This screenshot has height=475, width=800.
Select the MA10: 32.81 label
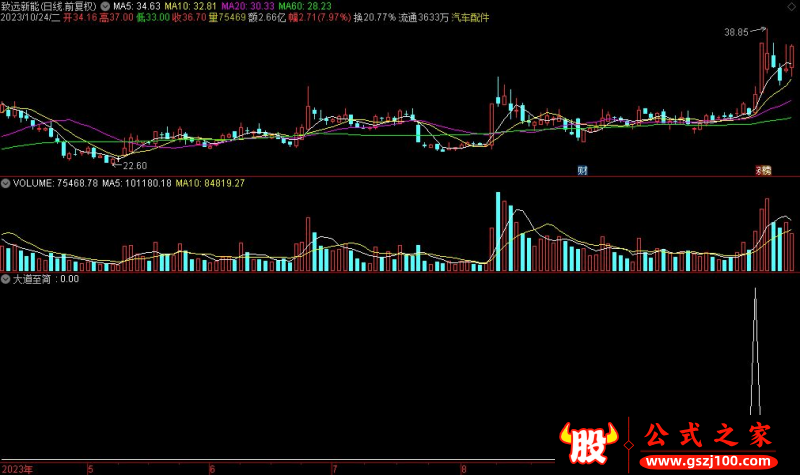click(190, 6)
